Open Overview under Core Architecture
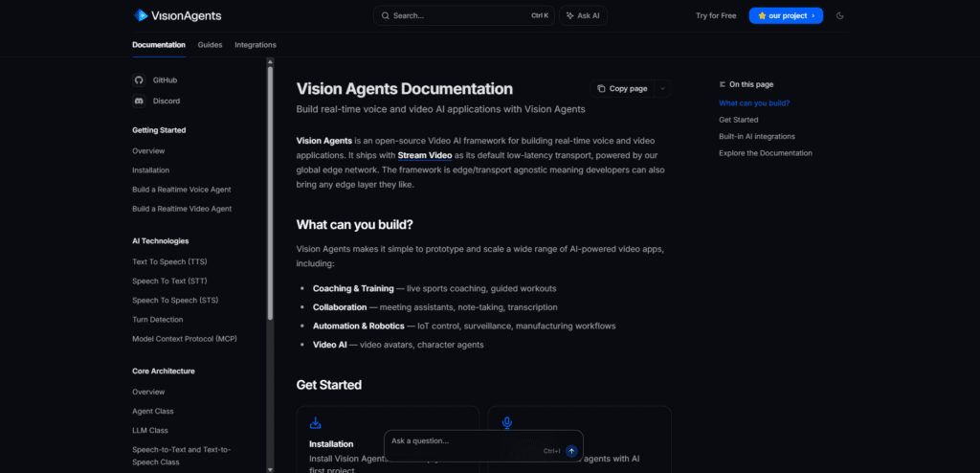Viewport: 980px width, 473px height. 148,393
